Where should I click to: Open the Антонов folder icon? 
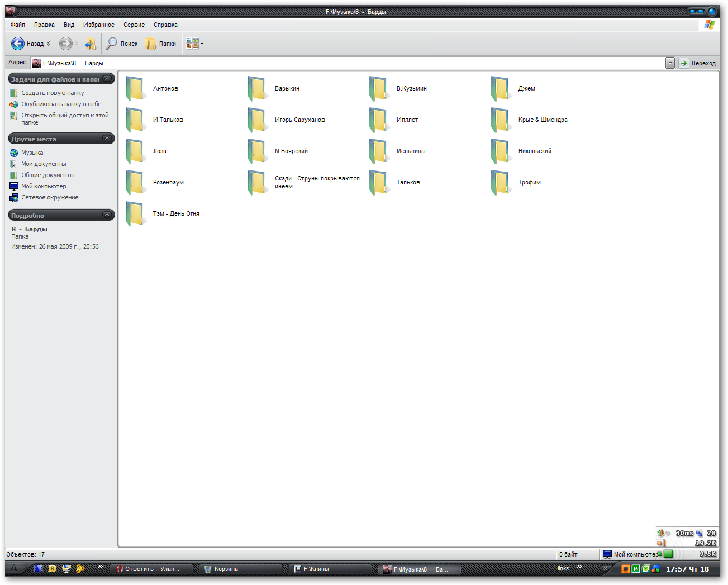[135, 89]
